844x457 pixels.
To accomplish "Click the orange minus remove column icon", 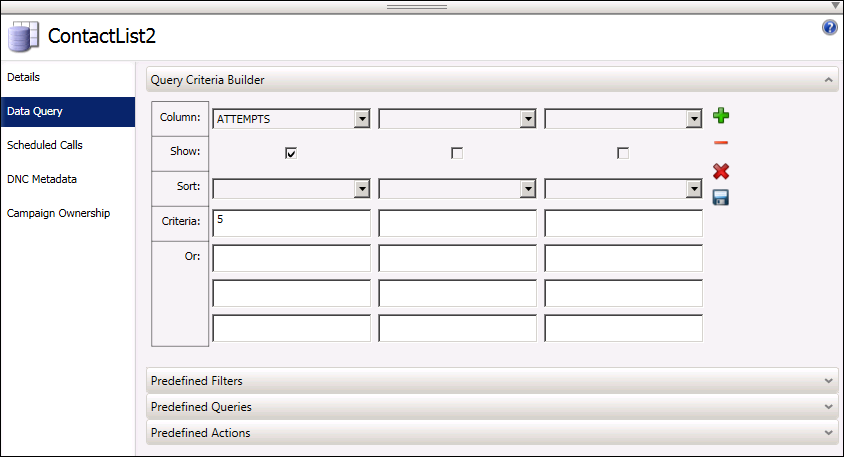I will coord(721,144).
